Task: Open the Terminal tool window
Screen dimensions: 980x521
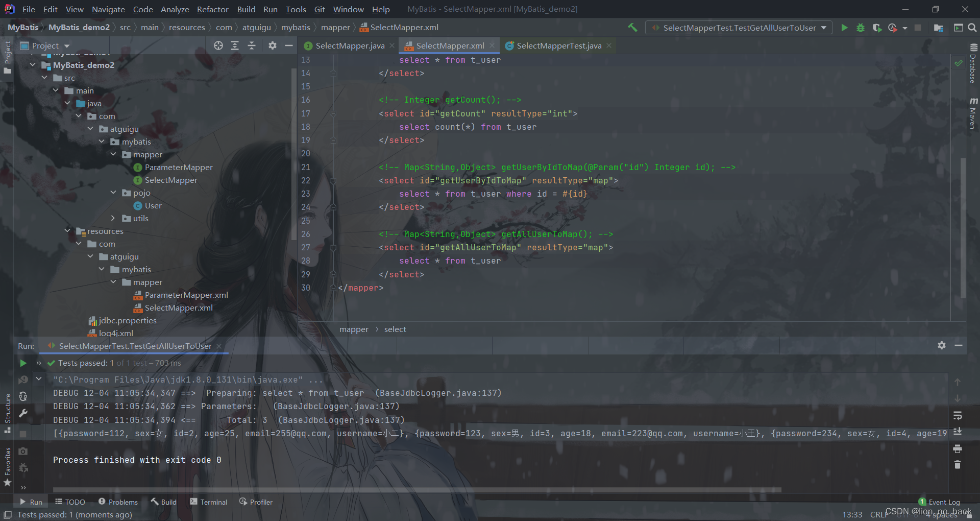Action: (x=208, y=502)
